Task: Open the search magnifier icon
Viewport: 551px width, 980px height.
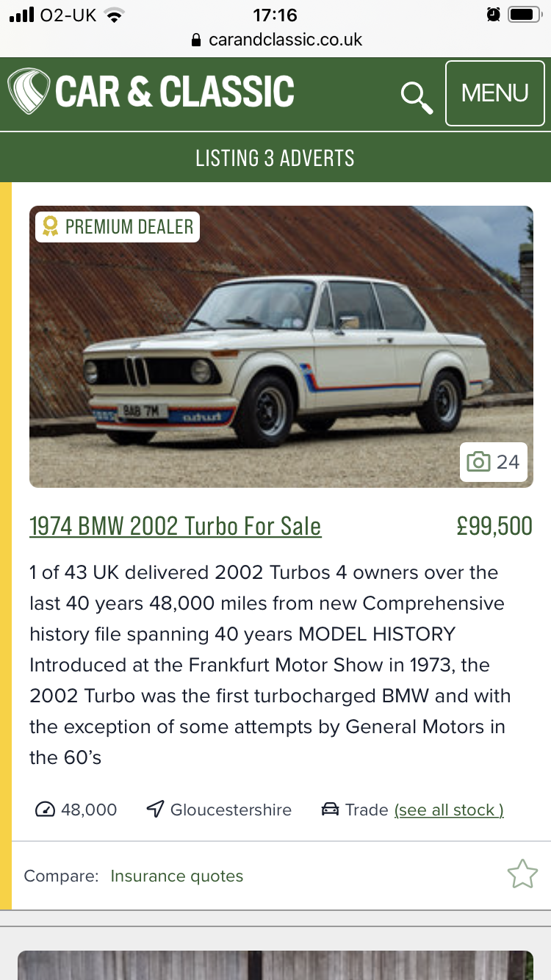Action: pos(416,97)
